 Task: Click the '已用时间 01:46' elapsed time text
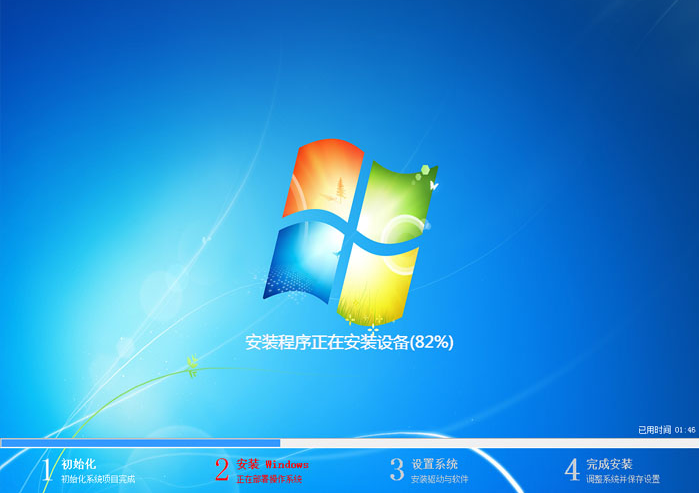(x=666, y=430)
